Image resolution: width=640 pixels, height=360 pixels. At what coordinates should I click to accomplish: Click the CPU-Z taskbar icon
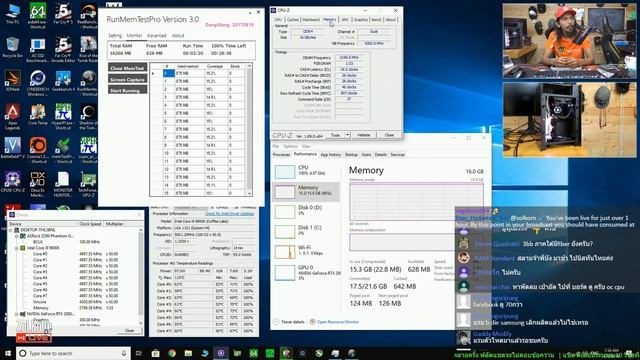coord(221,353)
